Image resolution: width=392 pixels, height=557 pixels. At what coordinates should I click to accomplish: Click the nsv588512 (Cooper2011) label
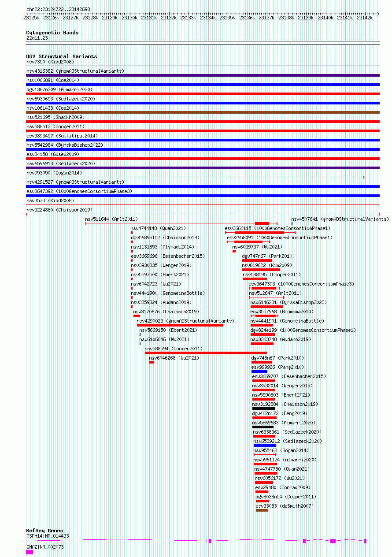(x=55, y=126)
